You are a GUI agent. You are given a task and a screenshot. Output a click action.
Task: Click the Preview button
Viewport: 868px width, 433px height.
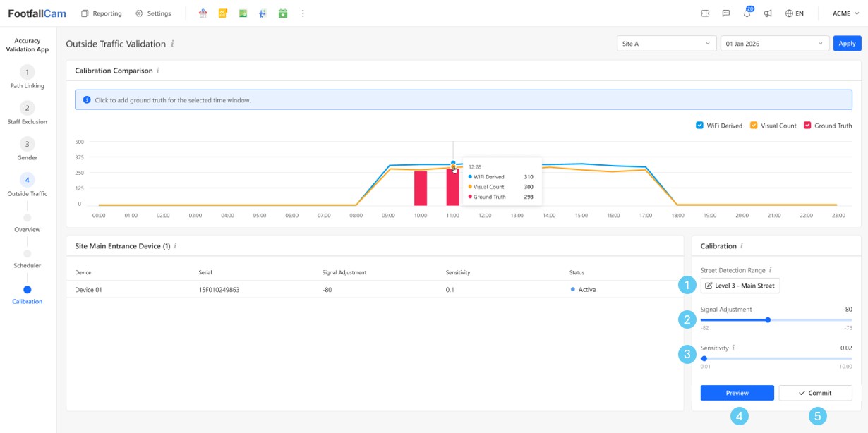coord(737,393)
